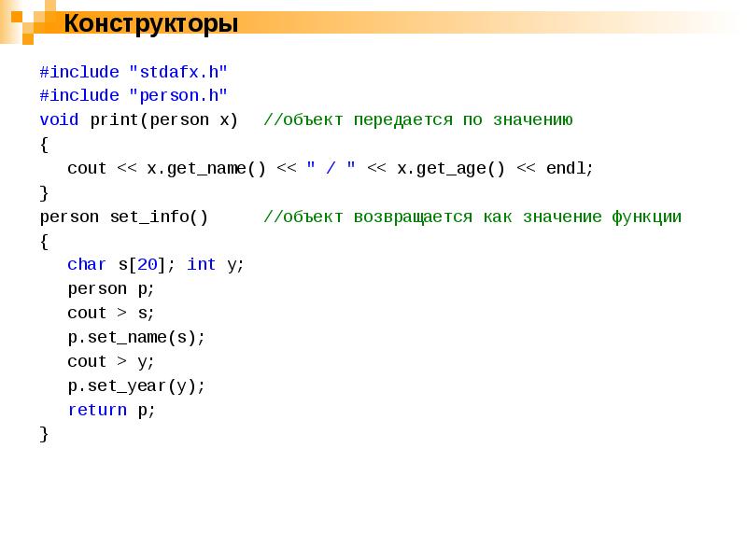Click the endl; at end of cout line
The width and height of the screenshot is (747, 560).
click(570, 168)
